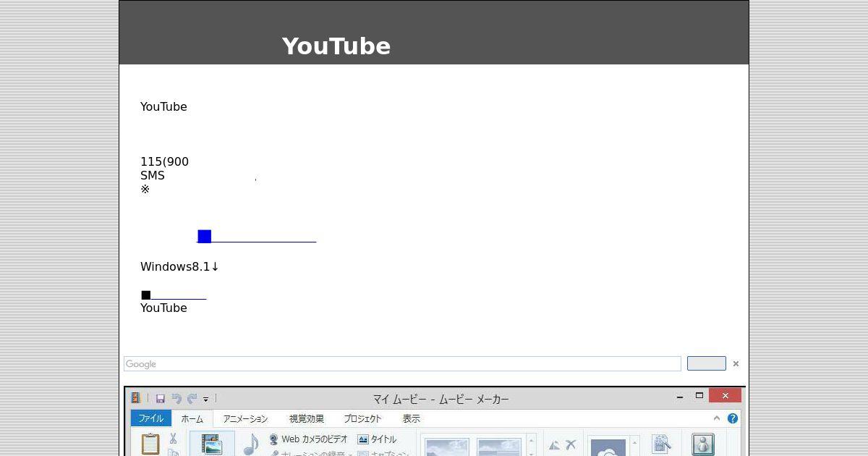The width and height of the screenshot is (868, 456).
Task: Click the "Windows8.1↓" text
Action: coord(179,266)
